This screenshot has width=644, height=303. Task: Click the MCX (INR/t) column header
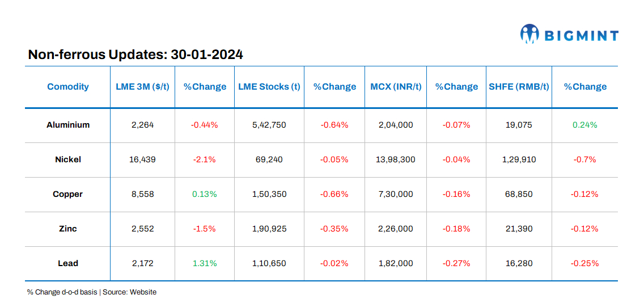pyautogui.click(x=396, y=87)
